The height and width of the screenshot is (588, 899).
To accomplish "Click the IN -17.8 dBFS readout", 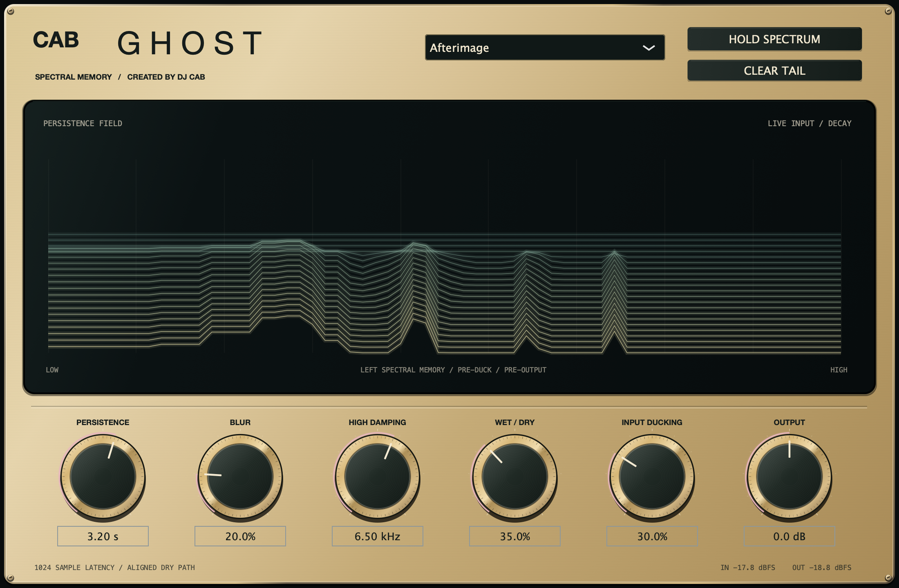I will [748, 568].
